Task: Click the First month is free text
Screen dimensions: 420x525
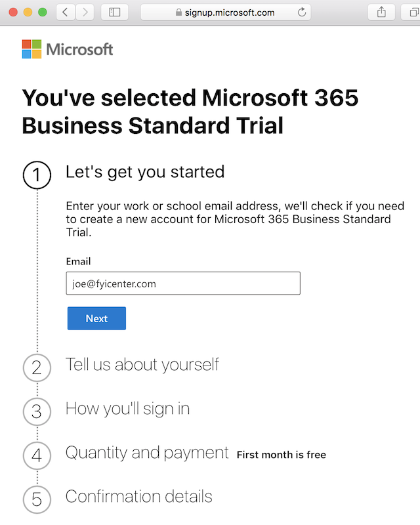Action: click(281, 454)
